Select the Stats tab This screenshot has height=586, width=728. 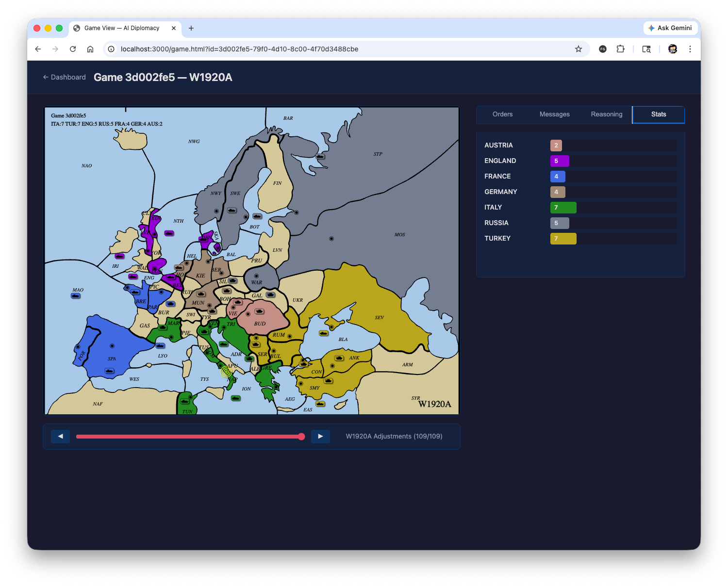pos(658,114)
